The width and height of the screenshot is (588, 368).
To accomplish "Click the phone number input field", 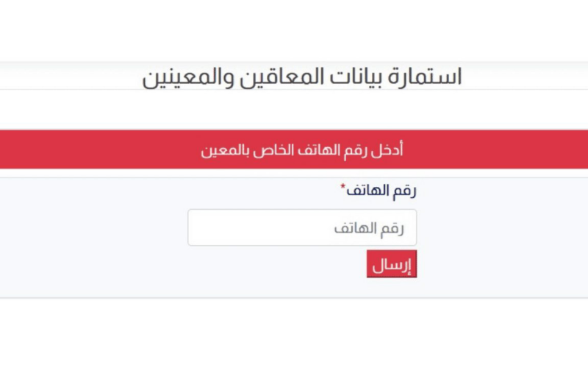I will tap(301, 227).
